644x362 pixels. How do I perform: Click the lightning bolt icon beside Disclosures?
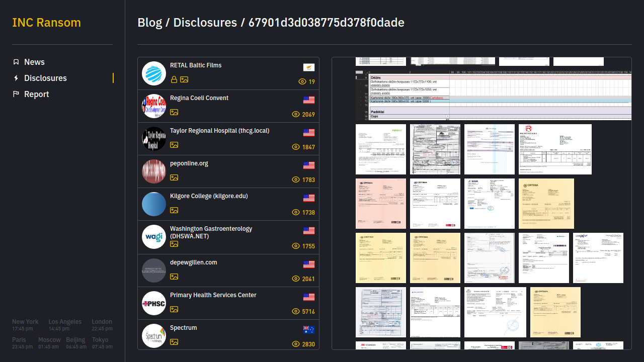(16, 78)
